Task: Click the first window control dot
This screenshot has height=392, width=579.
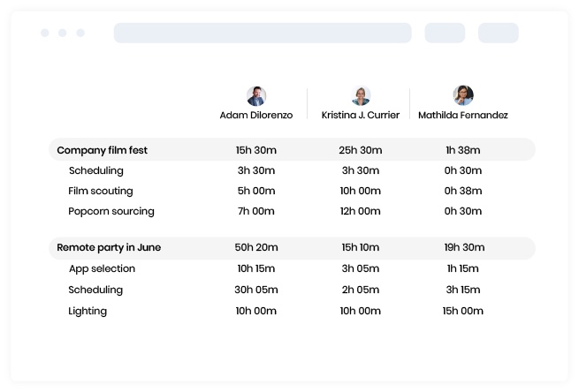Action: [x=45, y=33]
